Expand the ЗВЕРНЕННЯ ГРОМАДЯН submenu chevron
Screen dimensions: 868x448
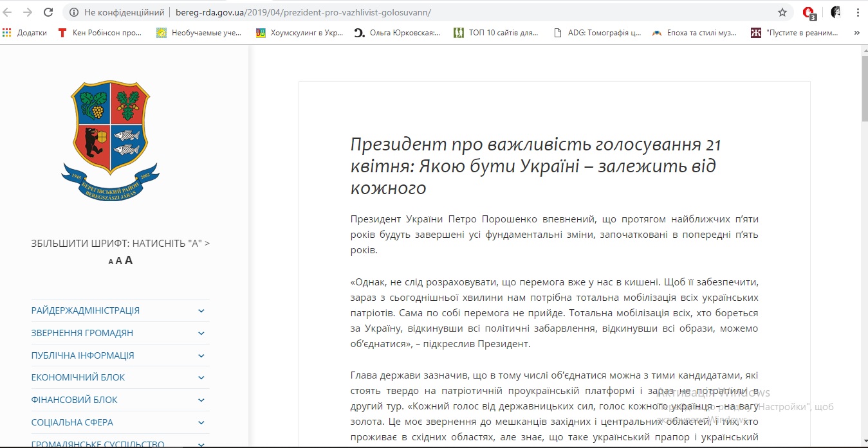coord(201,333)
